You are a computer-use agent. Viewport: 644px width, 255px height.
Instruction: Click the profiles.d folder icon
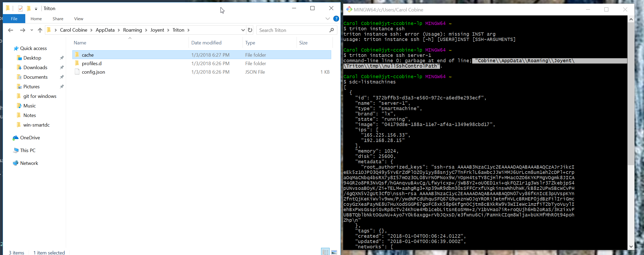77,63
